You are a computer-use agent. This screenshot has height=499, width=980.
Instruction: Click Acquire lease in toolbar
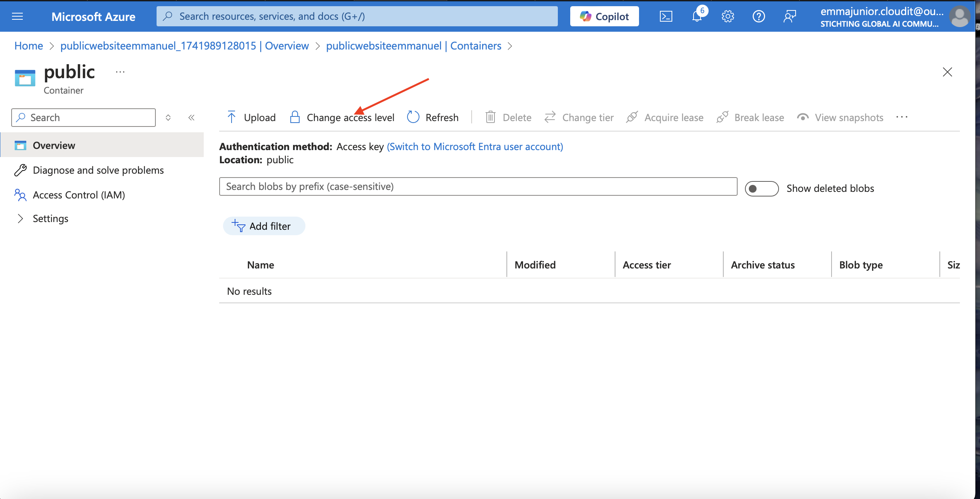click(665, 117)
